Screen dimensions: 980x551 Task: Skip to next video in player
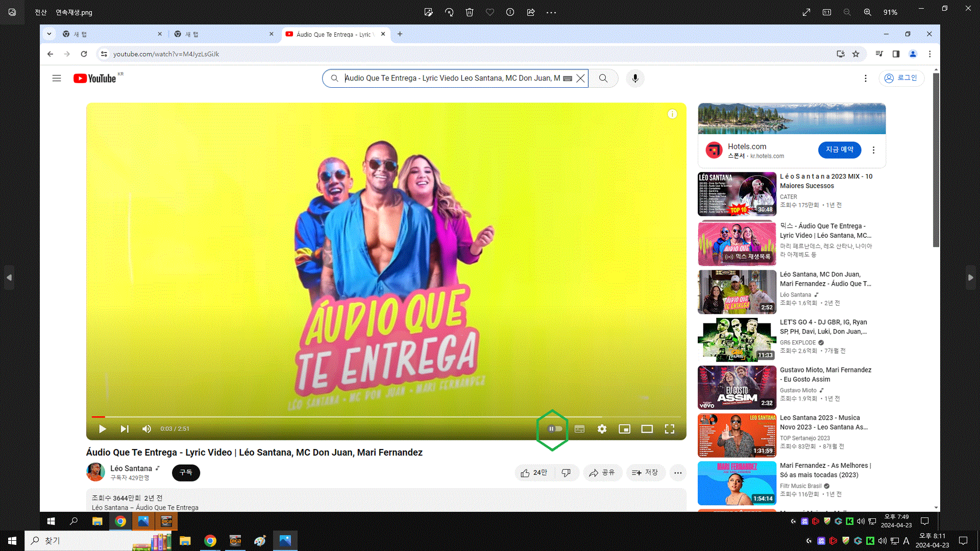125,429
